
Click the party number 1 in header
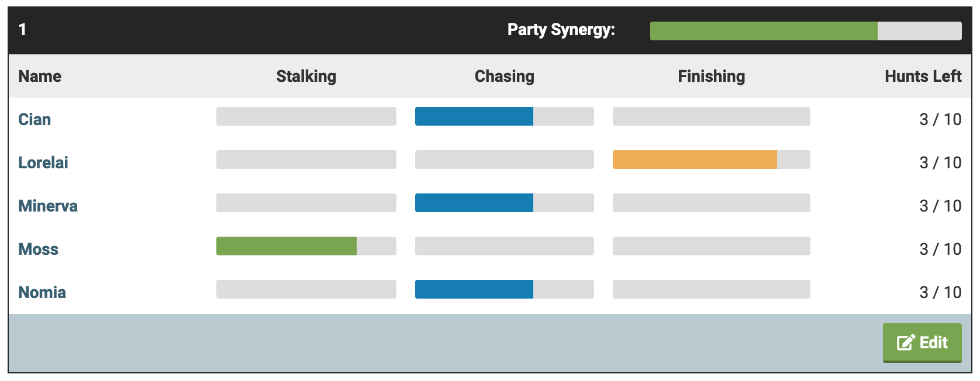tap(22, 29)
